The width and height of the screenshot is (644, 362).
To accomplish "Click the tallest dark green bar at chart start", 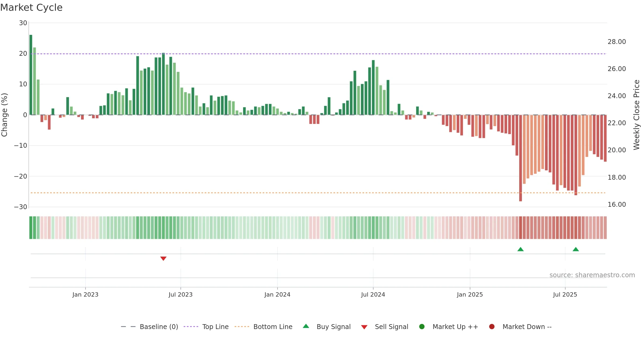I will (x=31, y=75).
